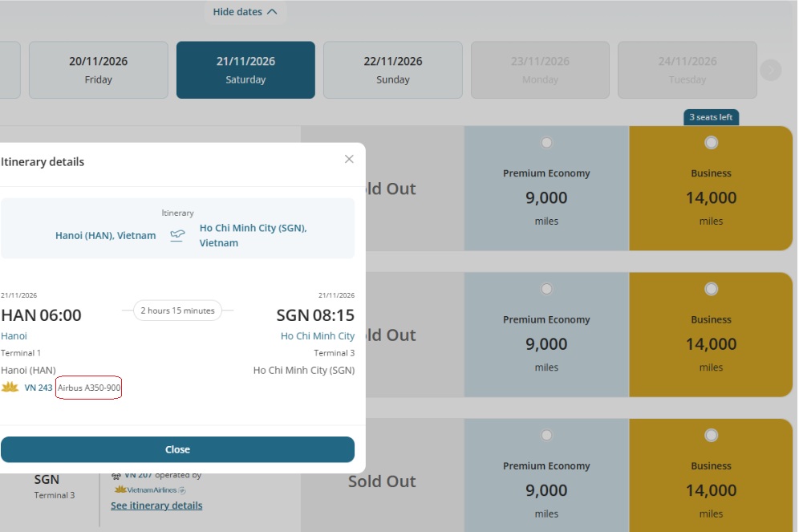Click the blue Hanoi link under HAN 06:00
799x532 pixels.
[14, 336]
